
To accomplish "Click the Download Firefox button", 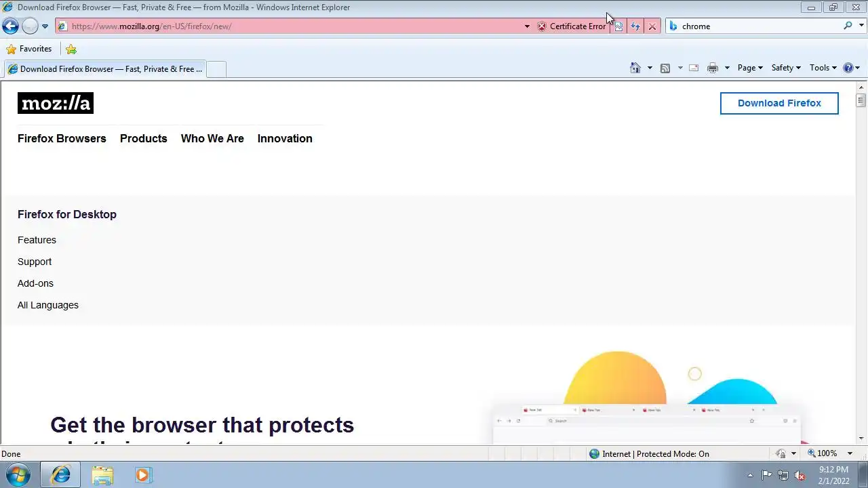I will [779, 103].
